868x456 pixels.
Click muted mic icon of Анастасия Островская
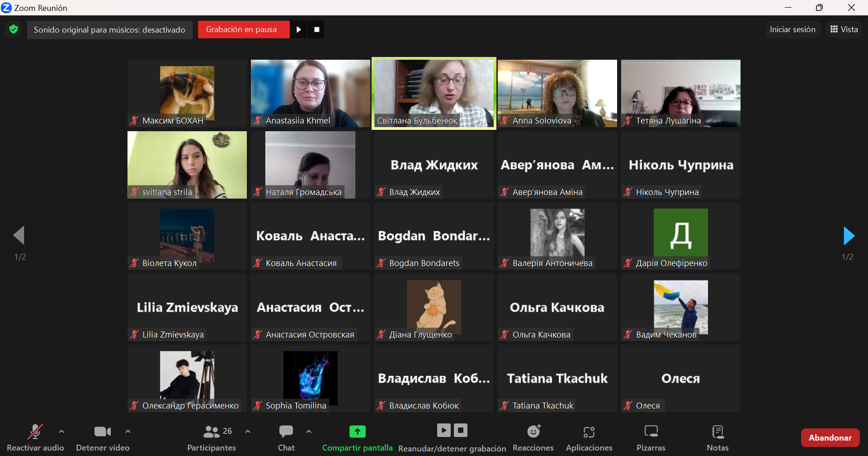click(258, 335)
